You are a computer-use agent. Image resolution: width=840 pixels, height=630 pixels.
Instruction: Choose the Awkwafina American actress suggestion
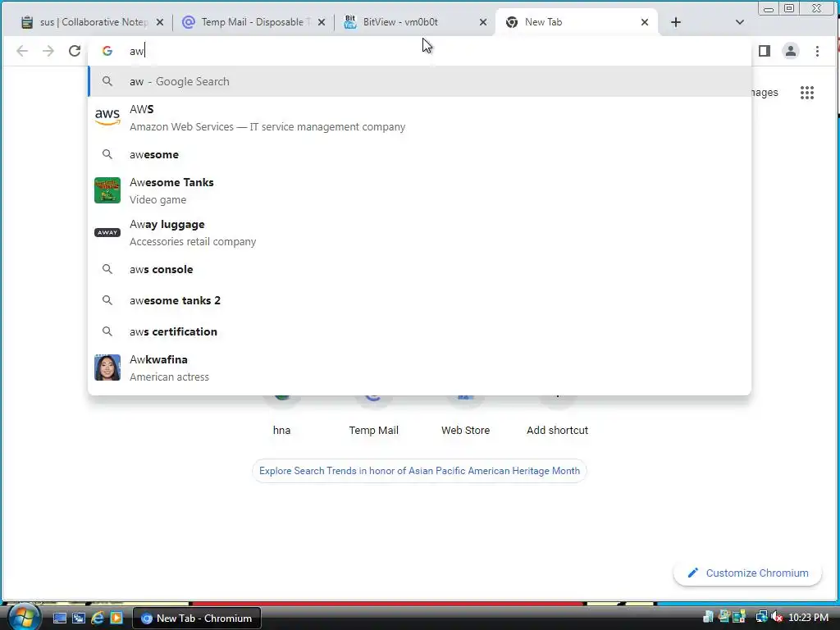click(x=419, y=368)
